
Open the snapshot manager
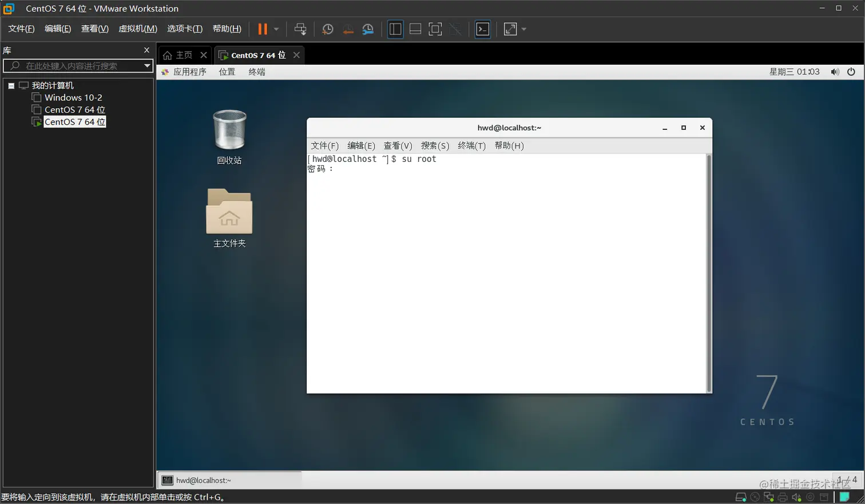point(368,29)
